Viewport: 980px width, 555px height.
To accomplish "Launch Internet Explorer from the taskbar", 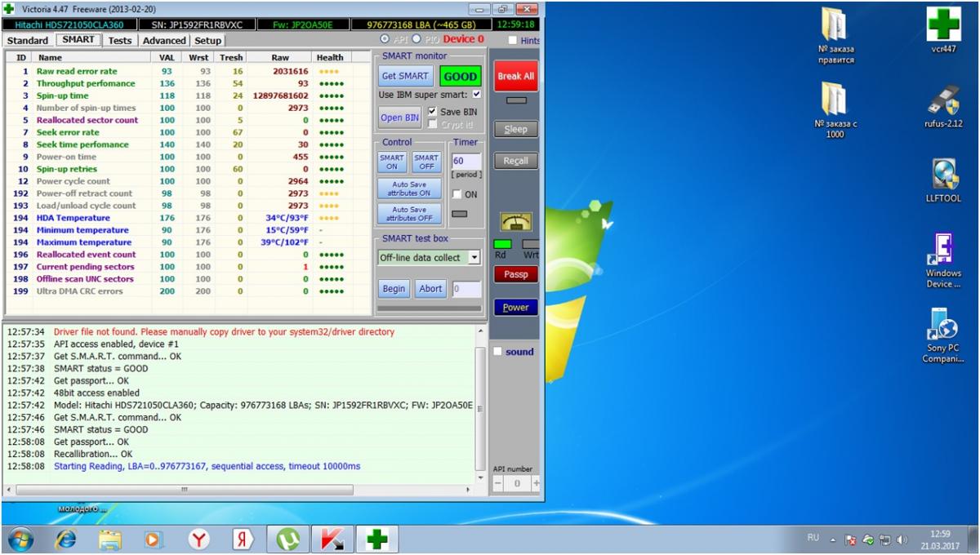I will point(65,539).
